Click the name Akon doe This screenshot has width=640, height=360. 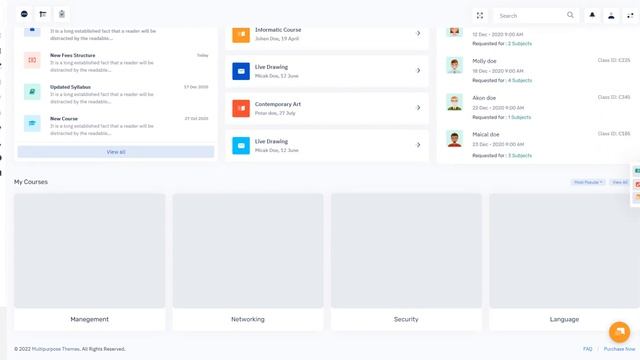[484, 98]
